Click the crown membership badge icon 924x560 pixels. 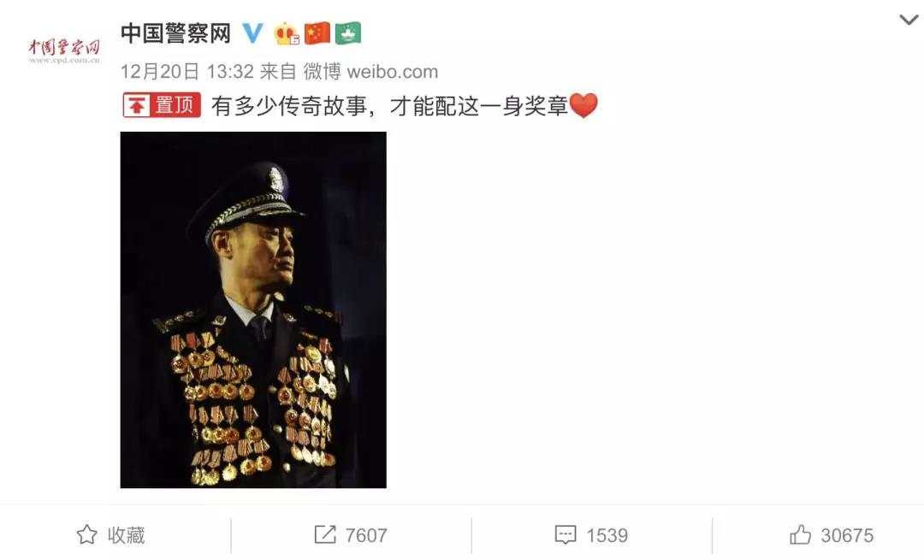[x=287, y=33]
